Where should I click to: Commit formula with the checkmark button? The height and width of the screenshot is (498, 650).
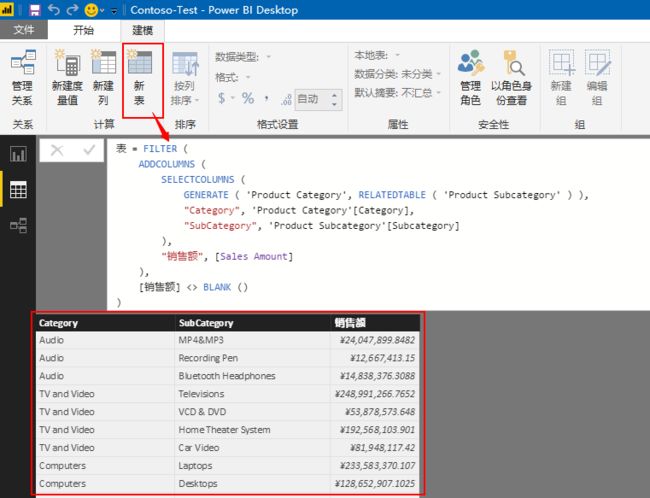click(89, 150)
